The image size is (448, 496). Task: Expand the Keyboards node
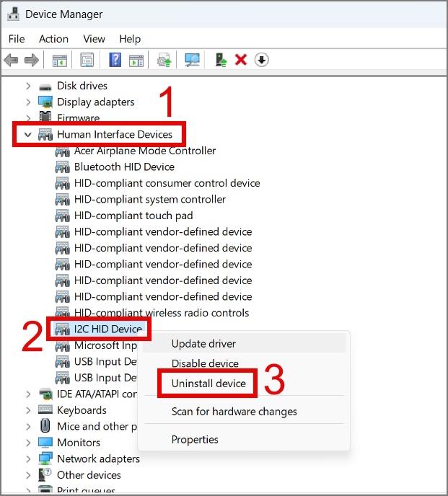pyautogui.click(x=28, y=410)
